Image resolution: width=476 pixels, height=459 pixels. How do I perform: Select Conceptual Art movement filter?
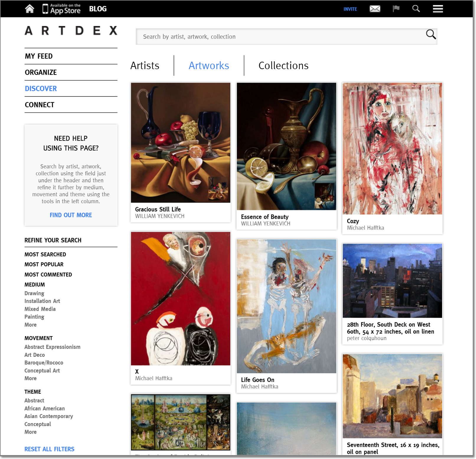tap(42, 370)
